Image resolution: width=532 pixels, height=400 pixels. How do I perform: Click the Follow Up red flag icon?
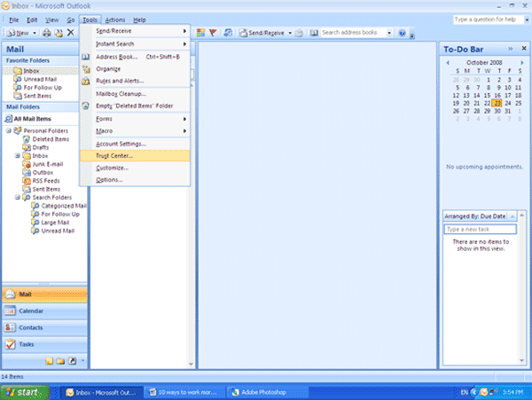(213, 33)
